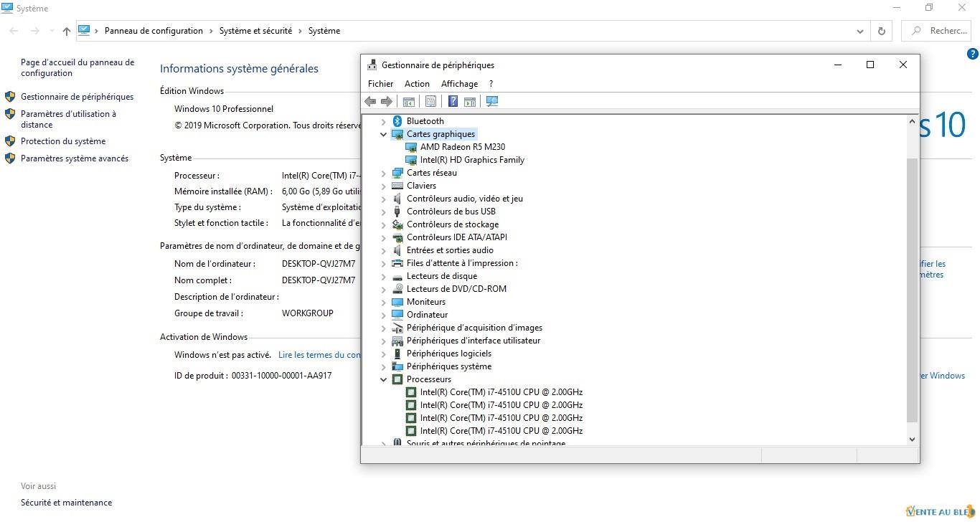Open the ? help menu

pos(491,84)
